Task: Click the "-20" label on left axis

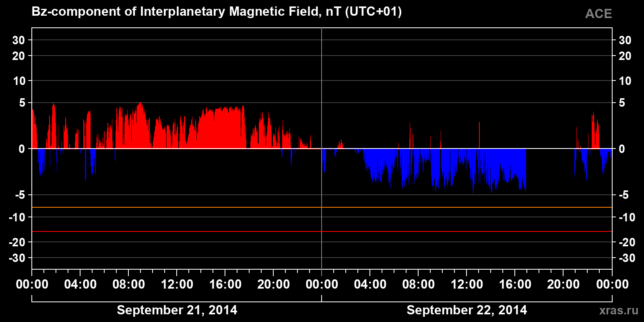Action: pyautogui.click(x=17, y=242)
